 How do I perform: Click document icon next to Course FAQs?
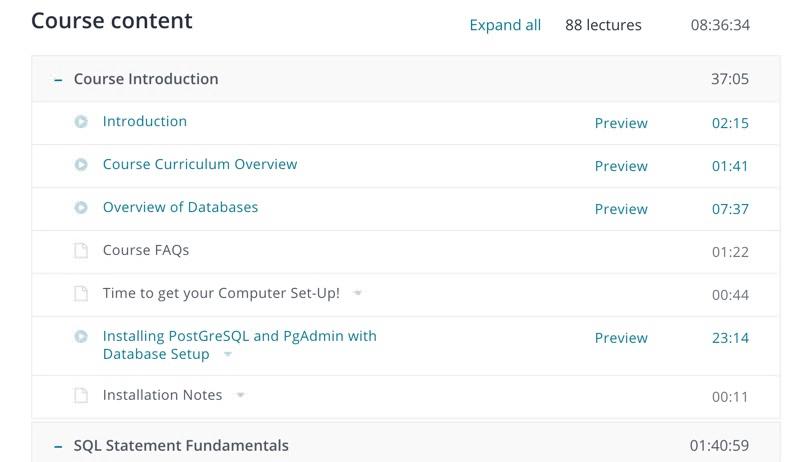point(81,250)
